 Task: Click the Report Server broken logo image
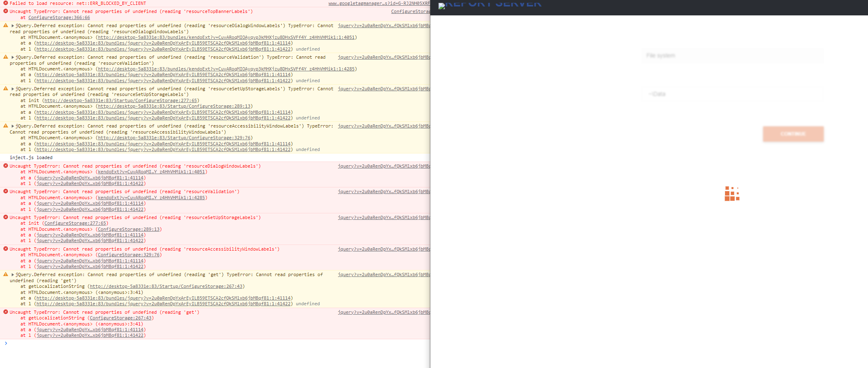coord(442,6)
